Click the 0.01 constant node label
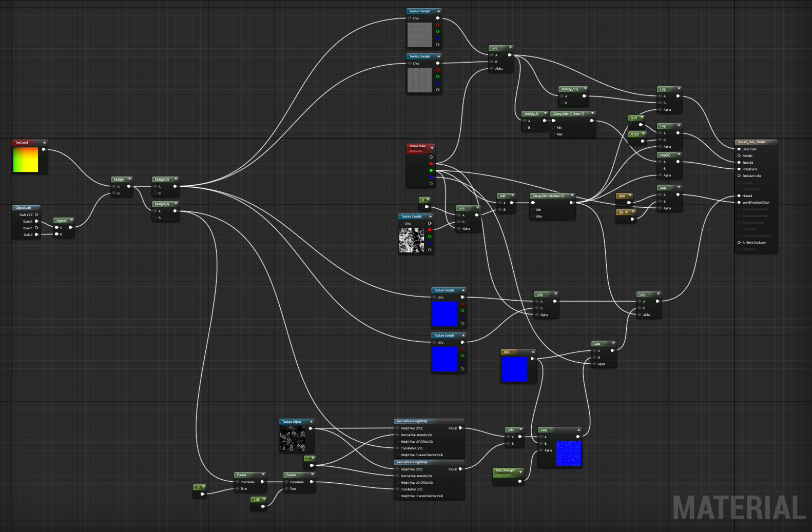 pos(634,117)
